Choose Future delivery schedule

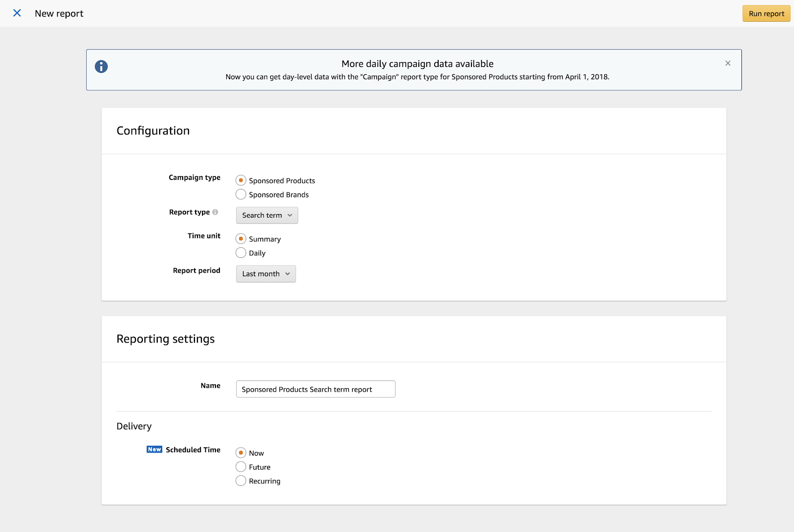point(241,467)
